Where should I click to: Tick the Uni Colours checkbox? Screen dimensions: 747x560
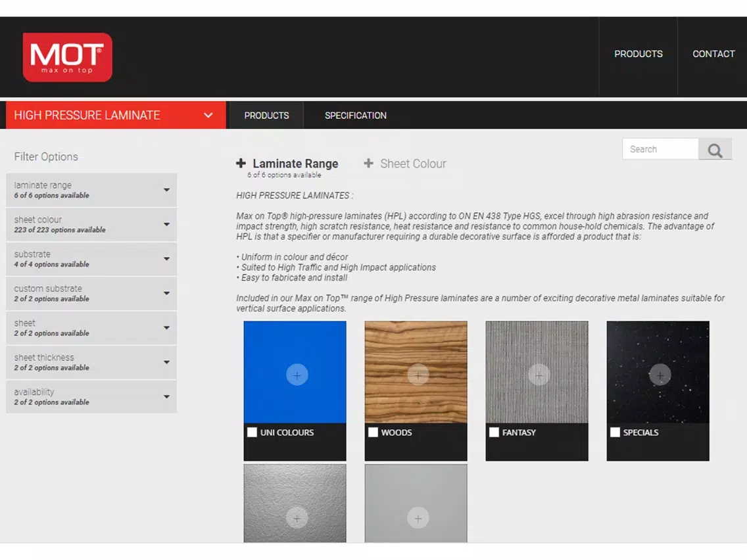[x=252, y=432]
